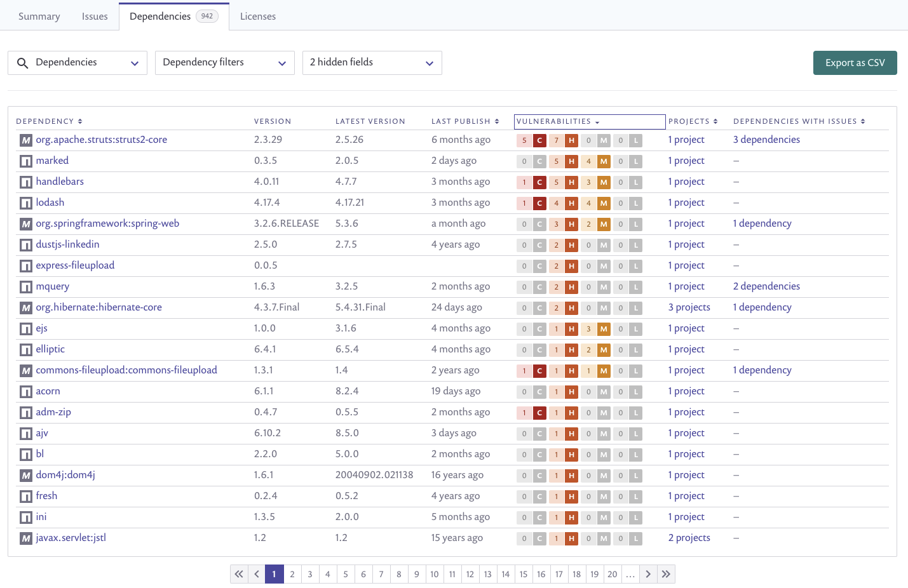This screenshot has height=588, width=908.
Task: Open the 2 hidden fields dropdown
Action: click(x=372, y=63)
